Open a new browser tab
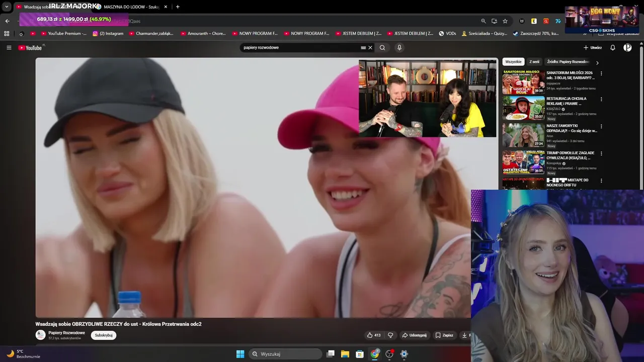644x362 pixels. (x=178, y=7)
